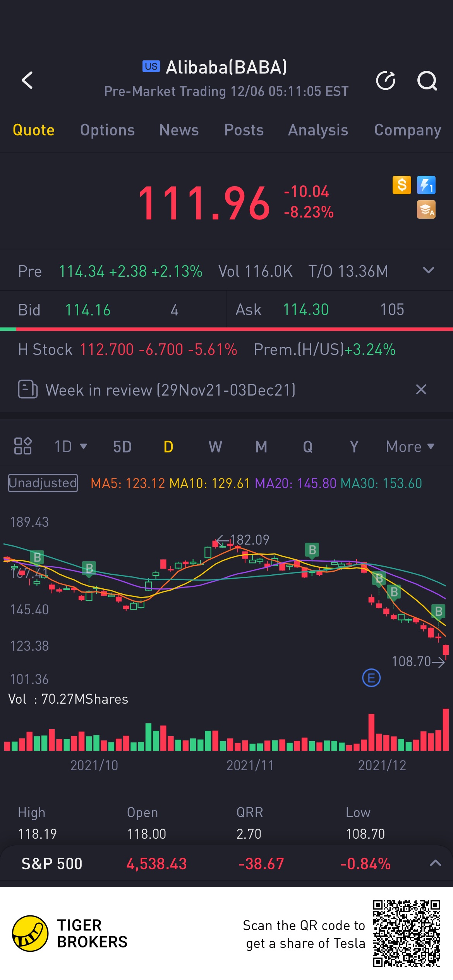Viewport: 453px width, 980px height.
Task: Expand the S&P 500 index bar
Action: tap(436, 863)
